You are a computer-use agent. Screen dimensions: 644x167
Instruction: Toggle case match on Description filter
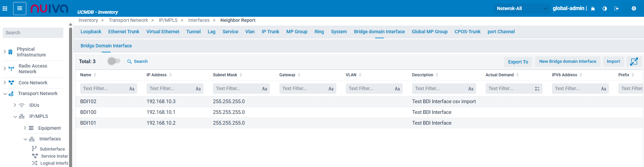point(471,89)
